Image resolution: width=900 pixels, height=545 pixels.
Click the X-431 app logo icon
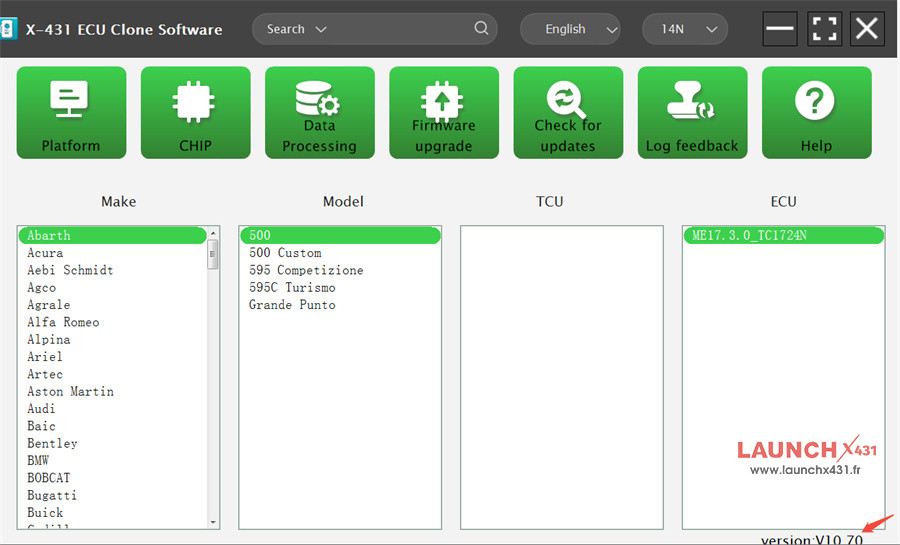[x=7, y=29]
